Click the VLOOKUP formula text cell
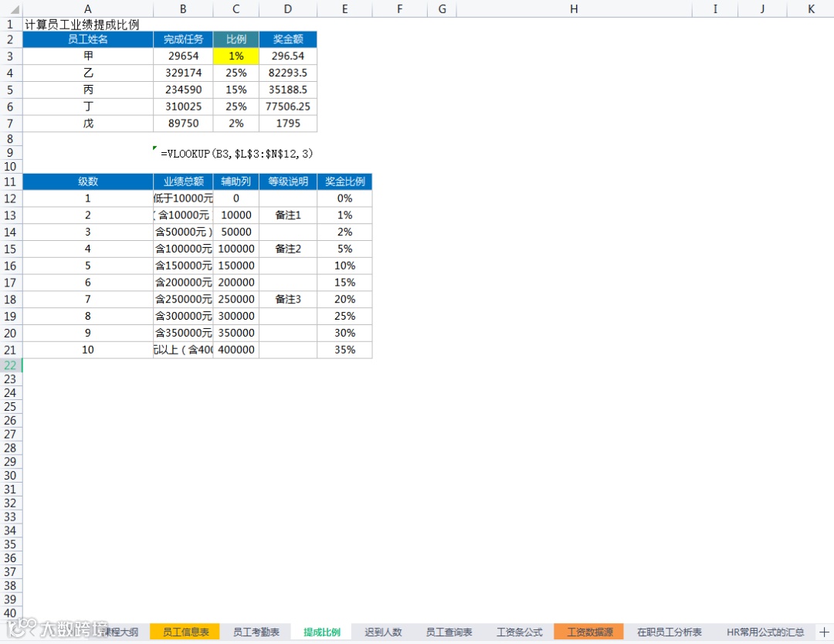 [x=237, y=154]
